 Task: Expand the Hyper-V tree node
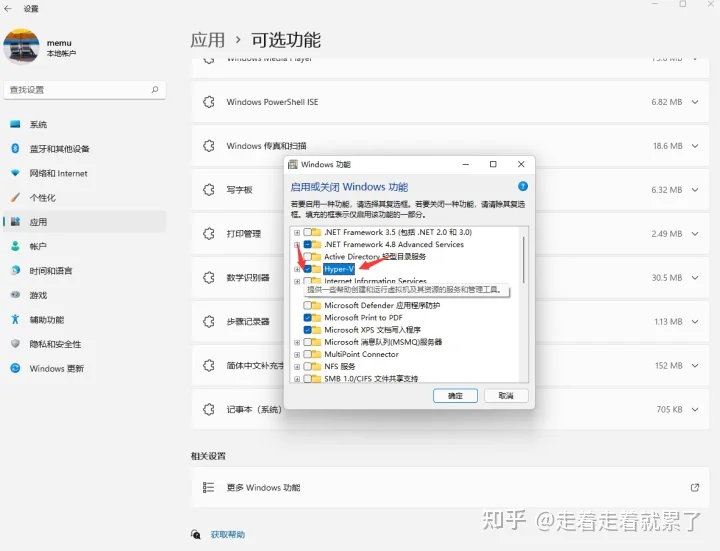point(297,270)
